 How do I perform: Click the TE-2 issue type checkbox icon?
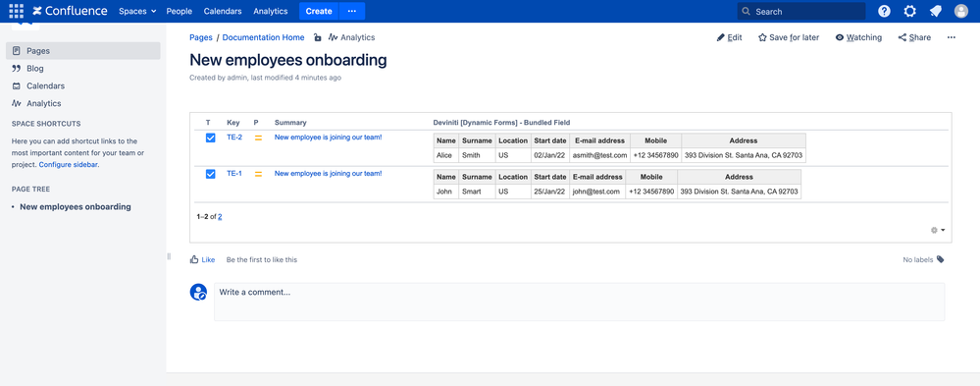[x=211, y=138]
